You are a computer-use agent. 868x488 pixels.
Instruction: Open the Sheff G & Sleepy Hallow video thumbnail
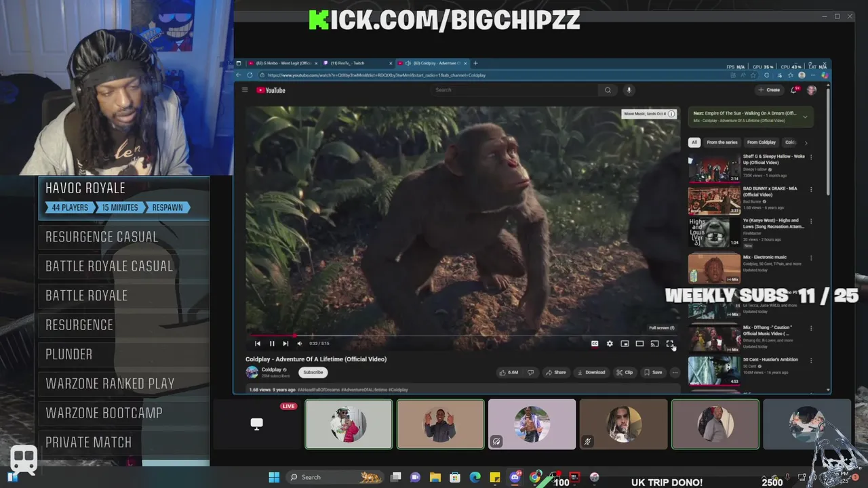point(714,169)
